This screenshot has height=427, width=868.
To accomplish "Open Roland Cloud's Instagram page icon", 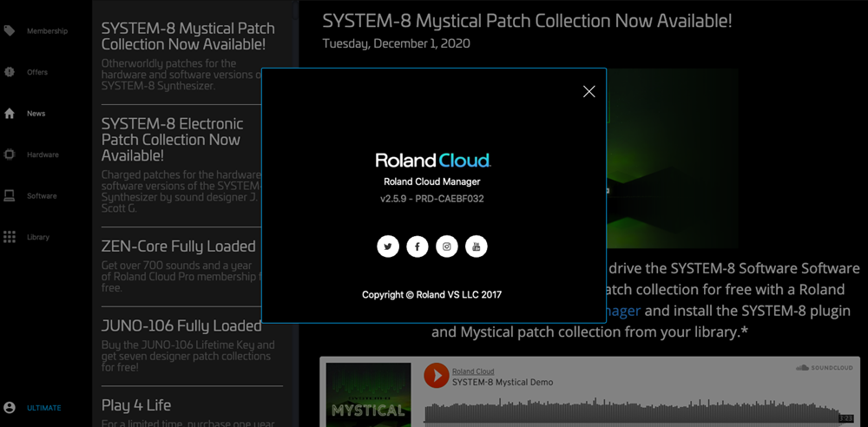I will point(447,246).
